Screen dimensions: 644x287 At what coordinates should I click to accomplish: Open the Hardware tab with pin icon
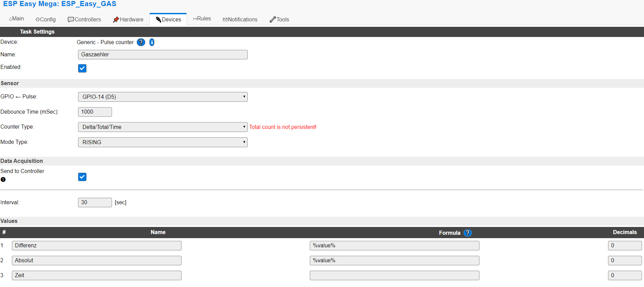tap(128, 19)
